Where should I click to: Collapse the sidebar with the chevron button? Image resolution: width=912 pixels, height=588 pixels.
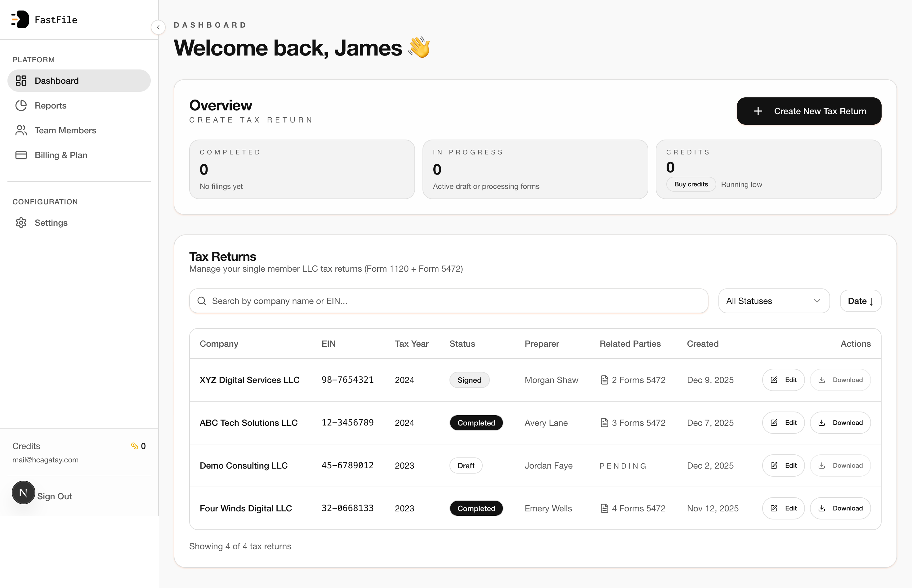coord(158,27)
